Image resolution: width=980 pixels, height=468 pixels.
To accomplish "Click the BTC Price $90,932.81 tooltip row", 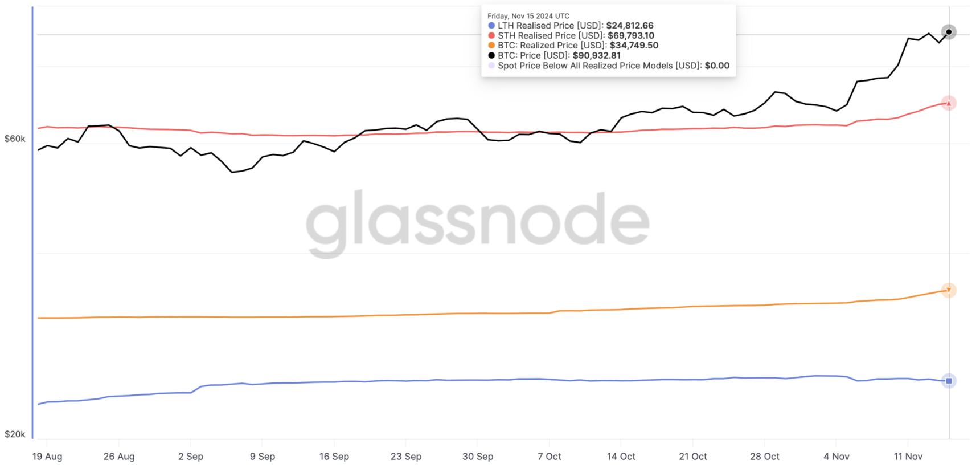I will pos(554,55).
